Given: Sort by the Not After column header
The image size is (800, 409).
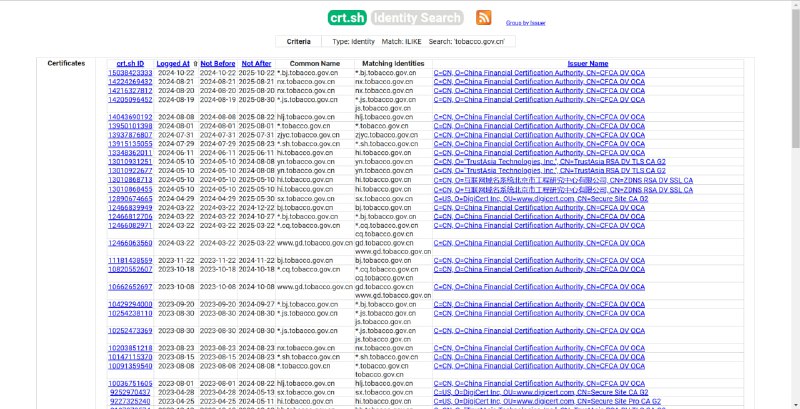Looking at the screenshot, I should coord(256,63).
